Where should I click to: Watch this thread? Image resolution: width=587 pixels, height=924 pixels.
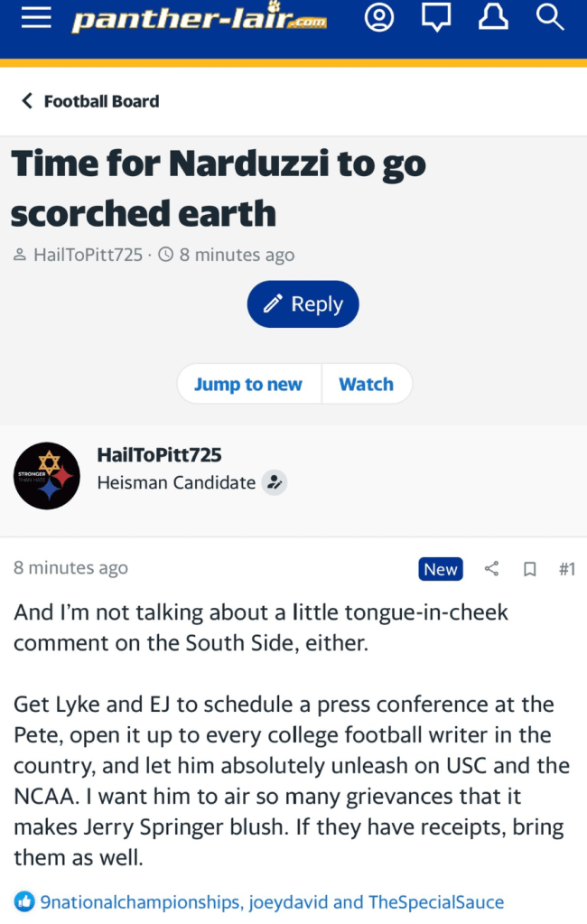366,384
